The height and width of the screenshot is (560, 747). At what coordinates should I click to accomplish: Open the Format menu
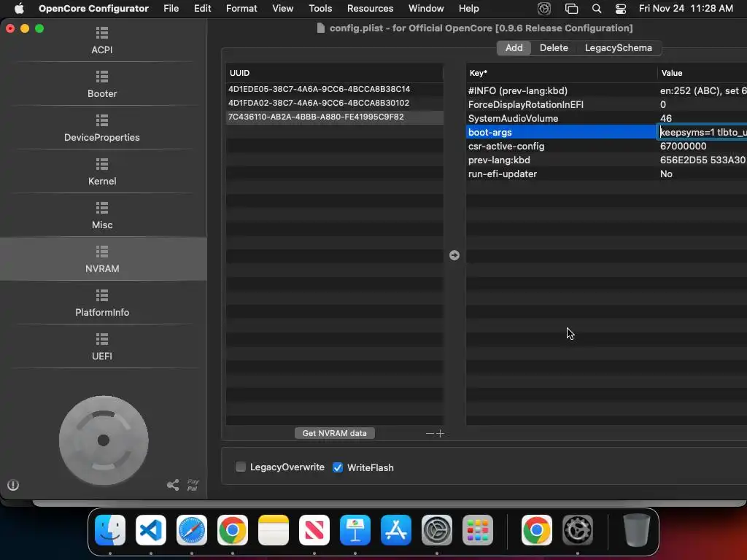241,9
